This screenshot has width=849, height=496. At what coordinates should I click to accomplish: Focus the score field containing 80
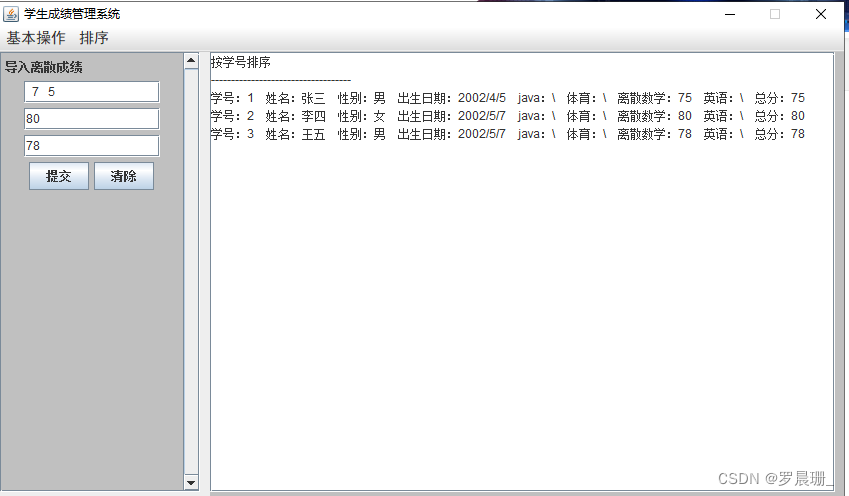(92, 119)
